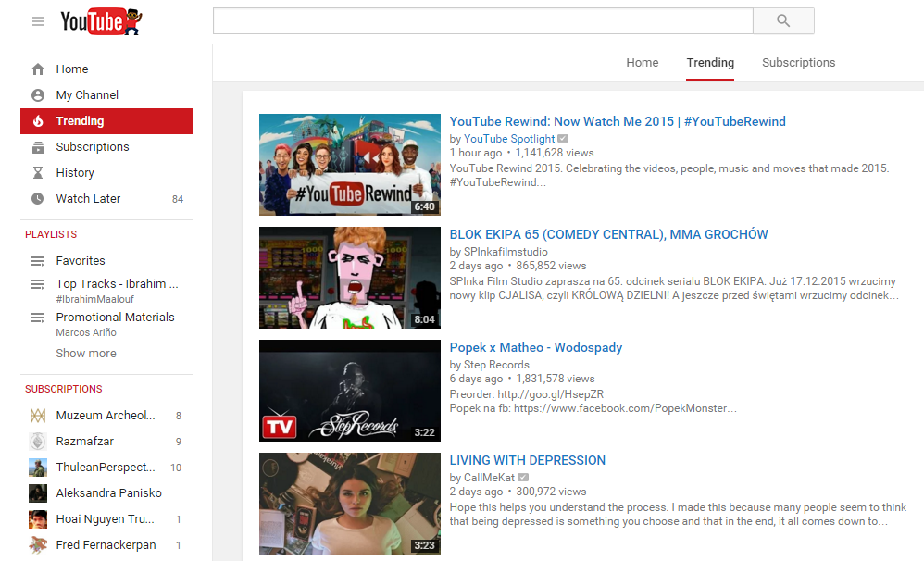The image size is (924, 561).
Task: Click the Watch Later count 84
Action: point(178,199)
